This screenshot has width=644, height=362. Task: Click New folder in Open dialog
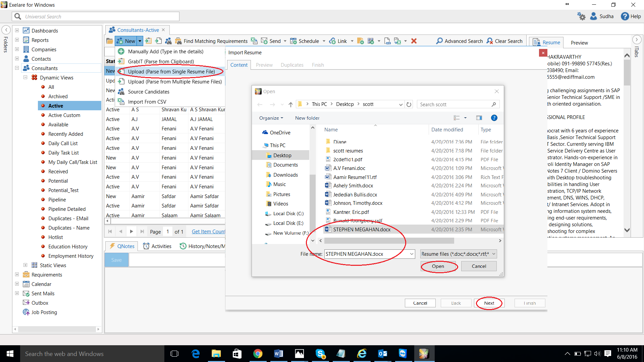click(x=307, y=118)
